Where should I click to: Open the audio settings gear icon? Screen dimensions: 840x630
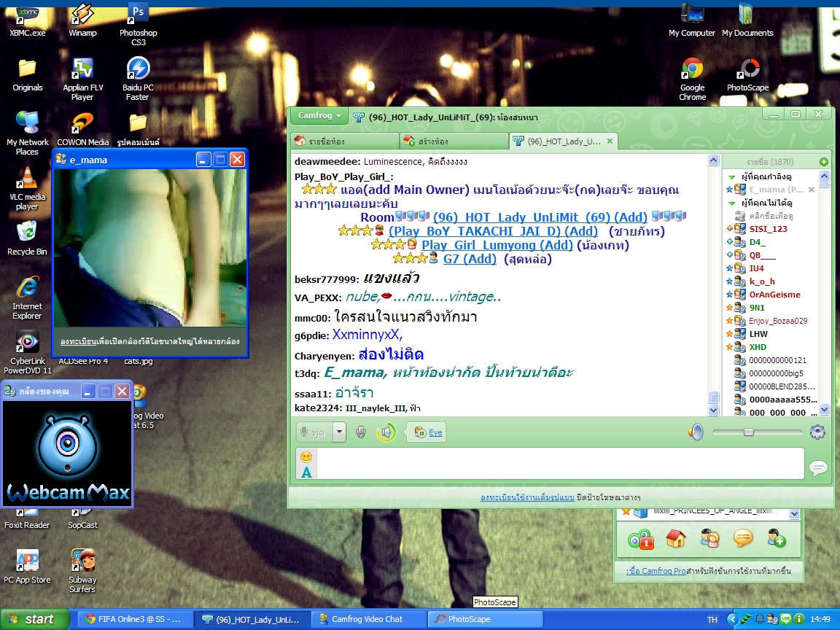(817, 432)
